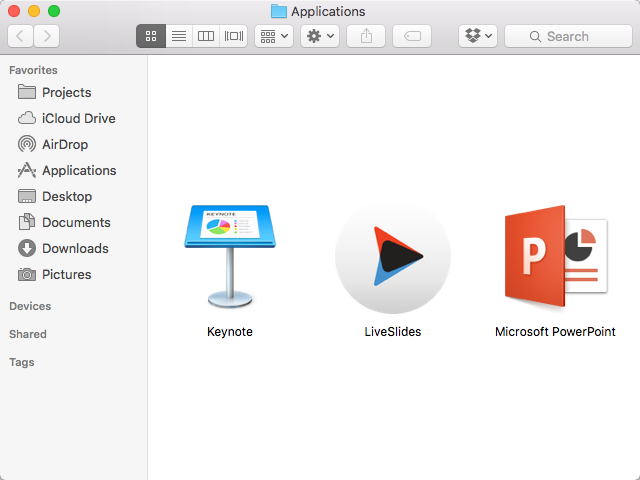Expand the Shared sidebar section

point(28,334)
